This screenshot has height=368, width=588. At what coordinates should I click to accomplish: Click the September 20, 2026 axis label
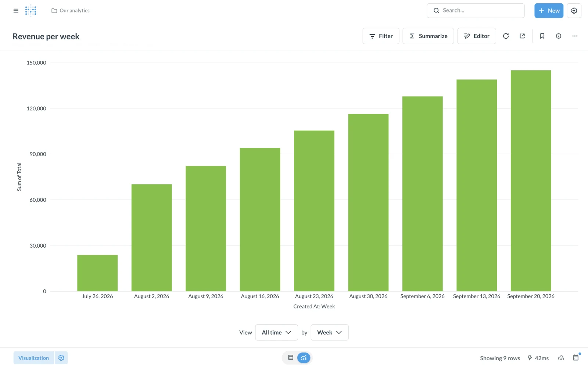click(531, 296)
